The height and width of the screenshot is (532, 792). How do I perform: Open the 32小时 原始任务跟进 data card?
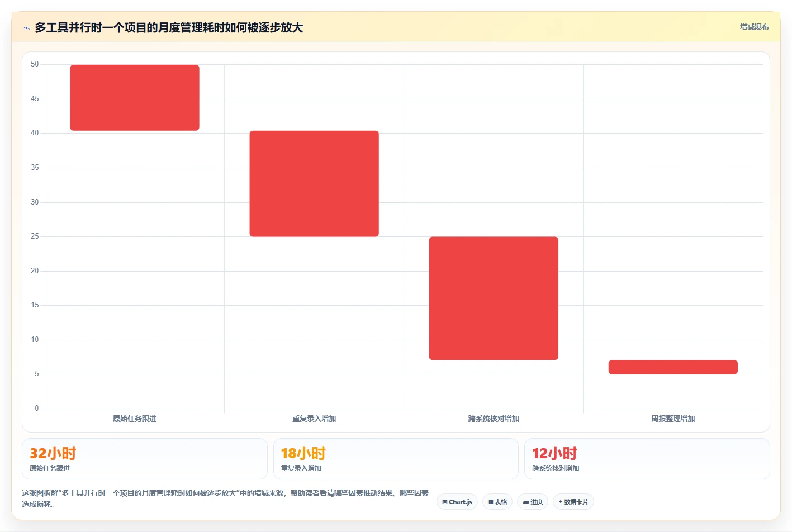click(145, 459)
